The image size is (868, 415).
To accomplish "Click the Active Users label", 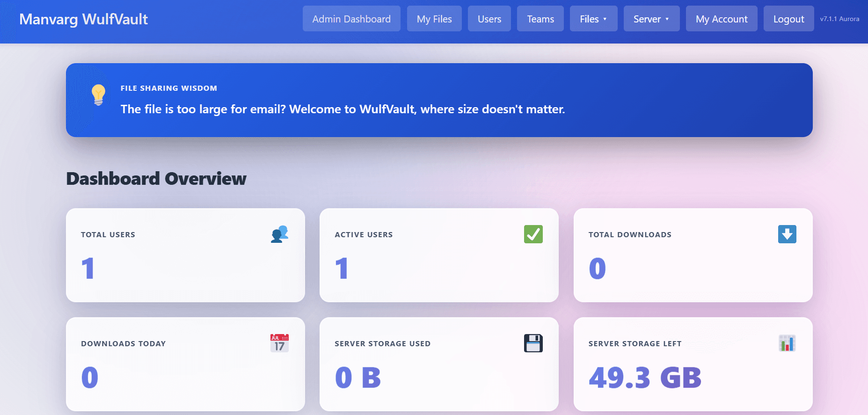I will click(x=364, y=234).
